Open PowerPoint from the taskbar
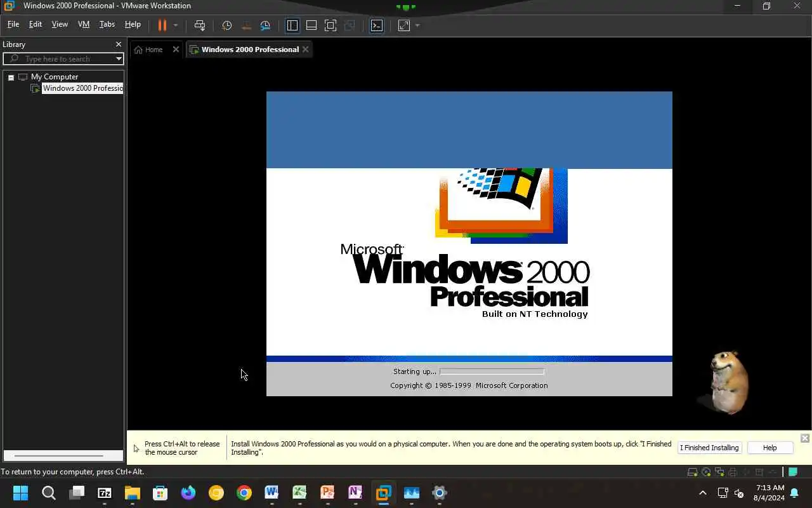 [x=327, y=493]
